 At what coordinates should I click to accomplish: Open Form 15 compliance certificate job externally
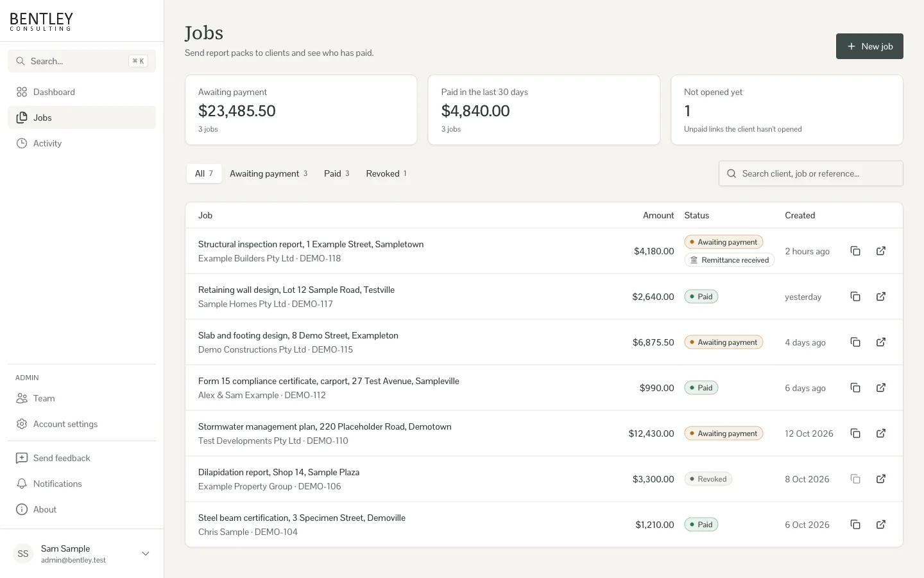pos(881,388)
